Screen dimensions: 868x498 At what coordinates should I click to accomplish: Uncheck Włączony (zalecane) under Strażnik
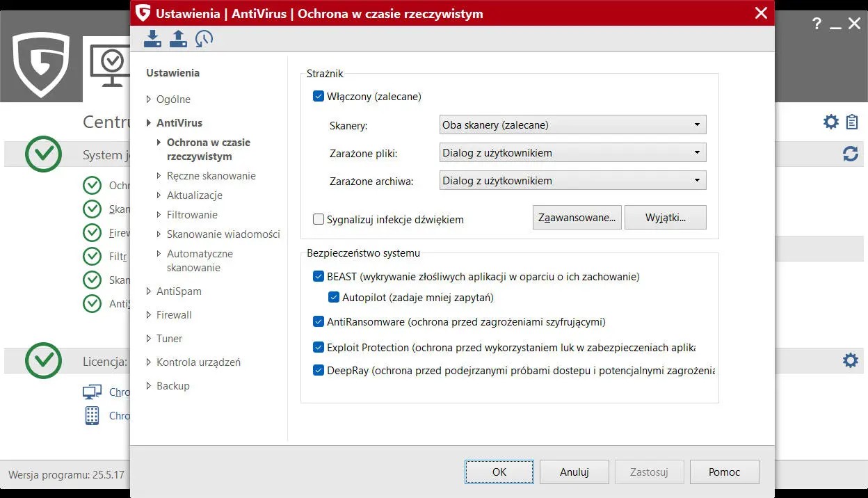pos(318,97)
